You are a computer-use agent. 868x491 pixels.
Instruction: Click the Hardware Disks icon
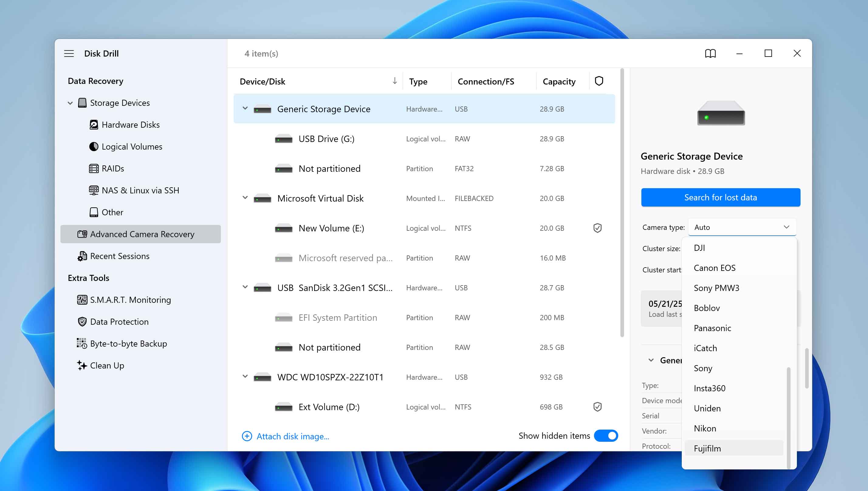(94, 125)
